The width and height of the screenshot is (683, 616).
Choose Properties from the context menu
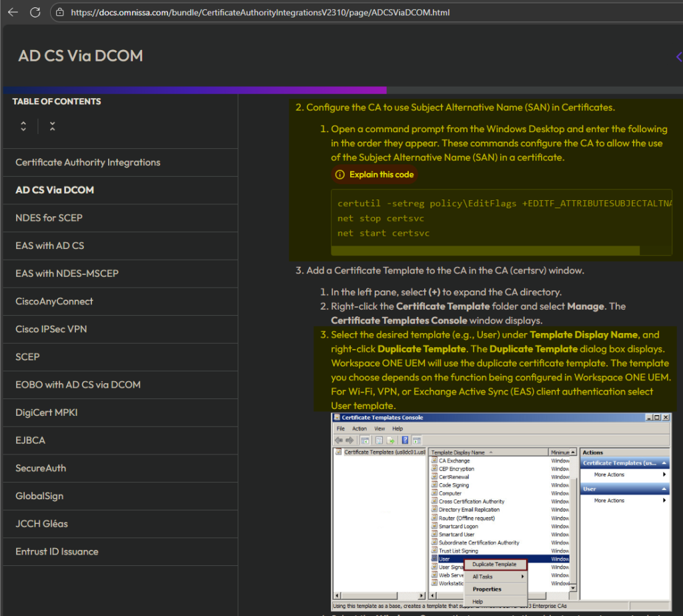pos(487,589)
